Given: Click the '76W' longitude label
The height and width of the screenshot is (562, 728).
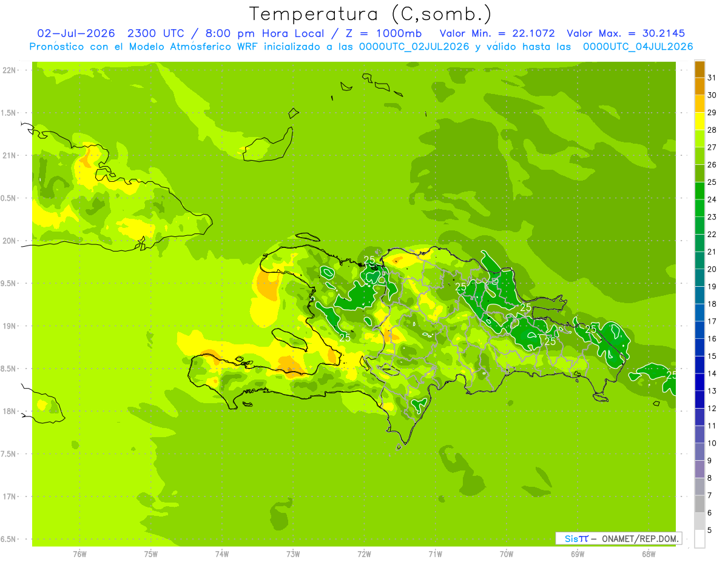Looking at the screenshot, I should click(x=79, y=554).
